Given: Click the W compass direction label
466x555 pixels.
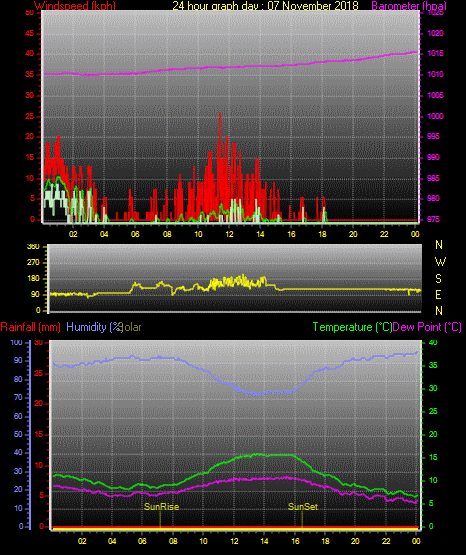Looking at the screenshot, I should [x=440, y=262].
